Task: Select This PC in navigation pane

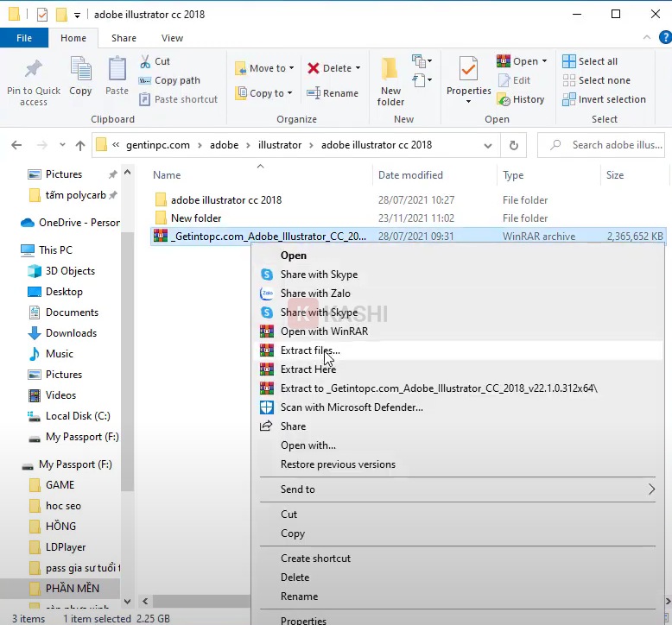Action: [48, 250]
